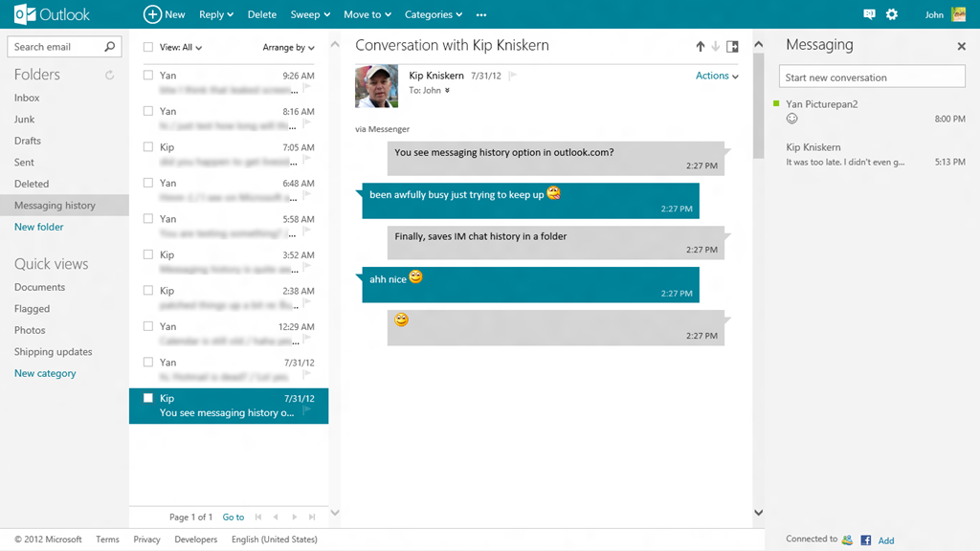The image size is (980, 551).
Task: Open the Inbox folder
Action: pyautogui.click(x=27, y=98)
